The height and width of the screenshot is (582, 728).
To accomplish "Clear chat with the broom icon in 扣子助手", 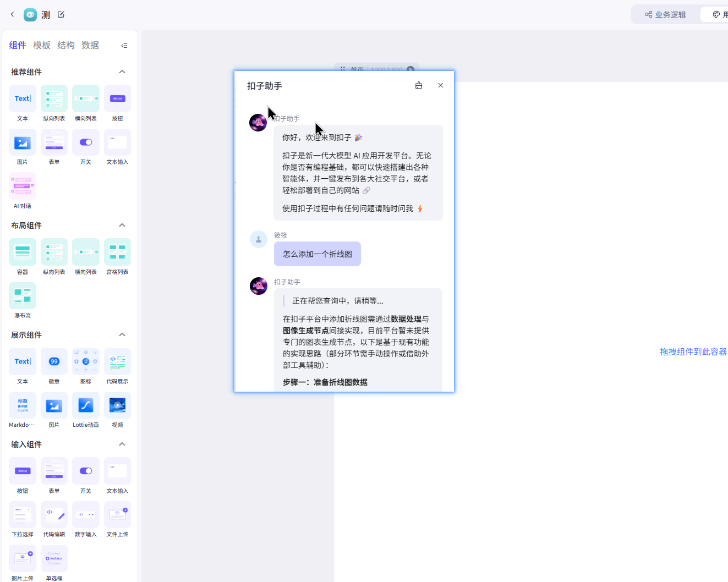I will pos(419,85).
